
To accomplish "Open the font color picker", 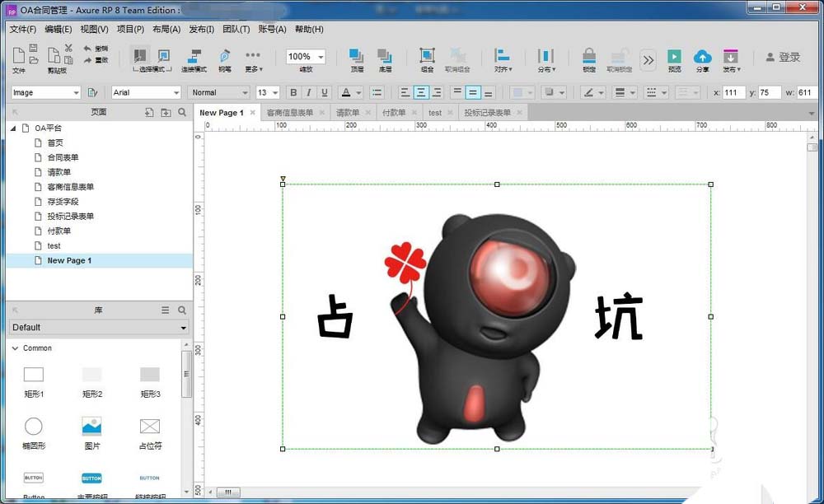I will point(346,91).
